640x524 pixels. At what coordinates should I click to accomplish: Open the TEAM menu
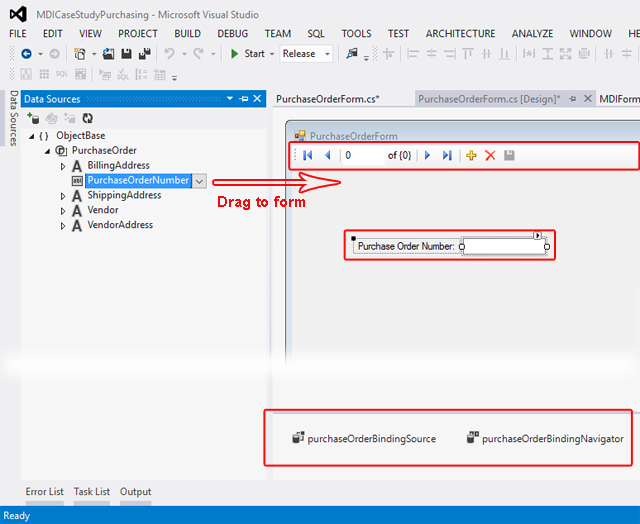click(x=278, y=33)
